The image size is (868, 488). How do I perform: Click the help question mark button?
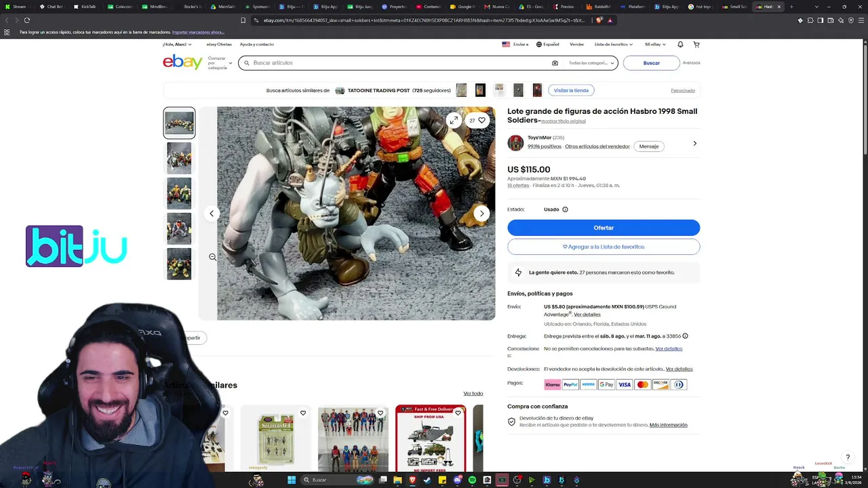(848, 457)
